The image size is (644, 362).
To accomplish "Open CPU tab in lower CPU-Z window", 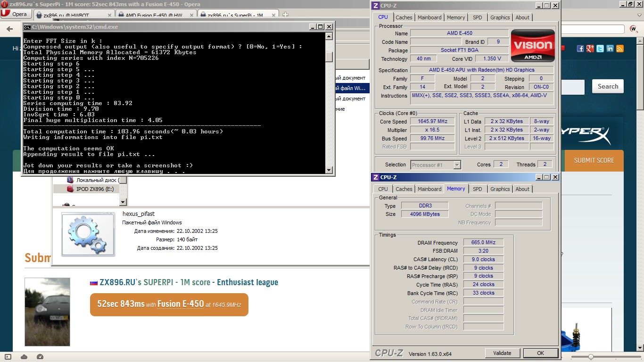I will (383, 189).
